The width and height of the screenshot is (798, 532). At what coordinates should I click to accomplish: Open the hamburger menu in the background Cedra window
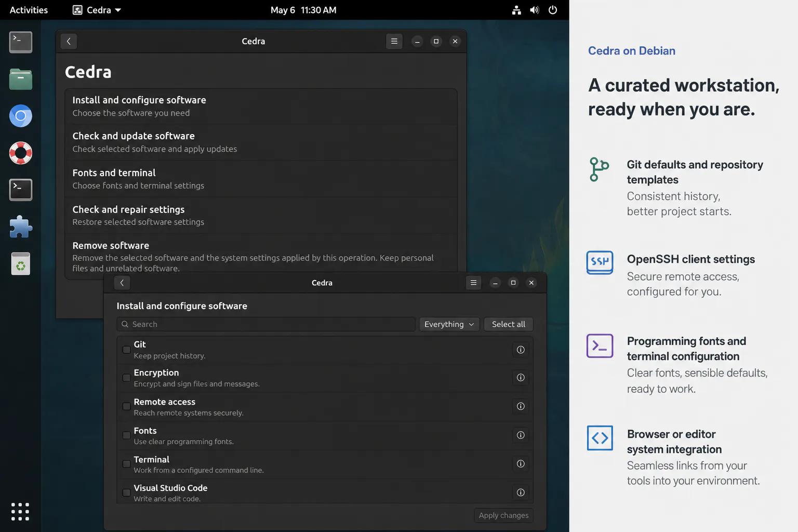pos(394,41)
